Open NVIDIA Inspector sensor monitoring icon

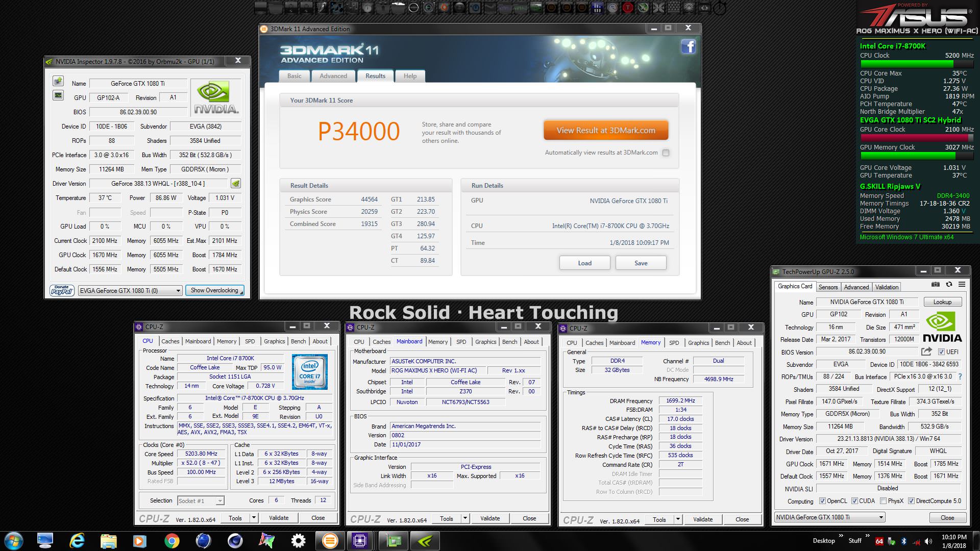[58, 95]
